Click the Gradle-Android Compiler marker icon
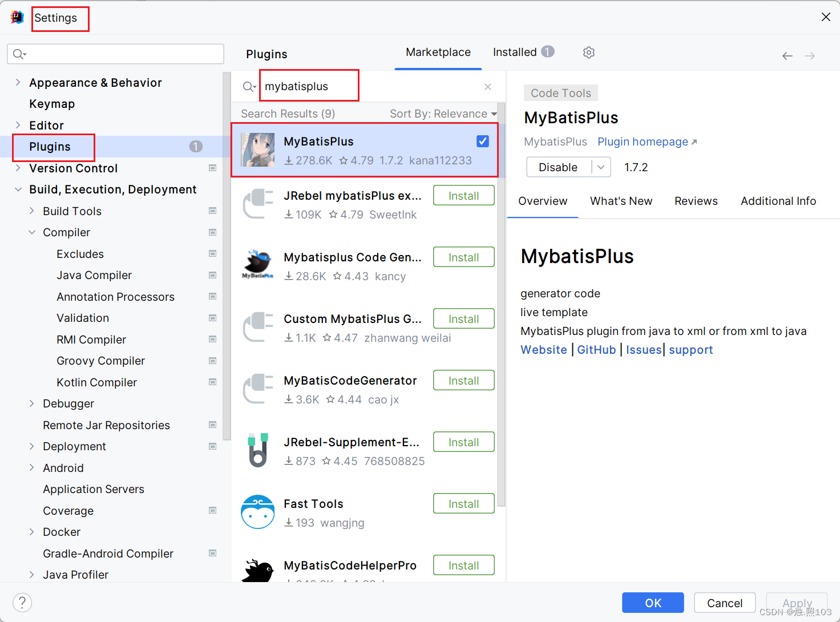Screen dimensions: 840x622 (213, 553)
